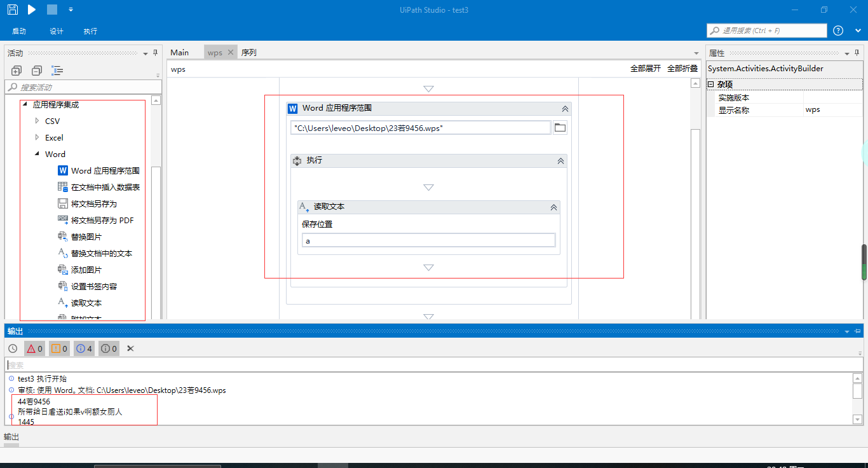This screenshot has width=868, height=468.
Task: Click 全部展开 to expand all activities
Action: click(x=646, y=69)
